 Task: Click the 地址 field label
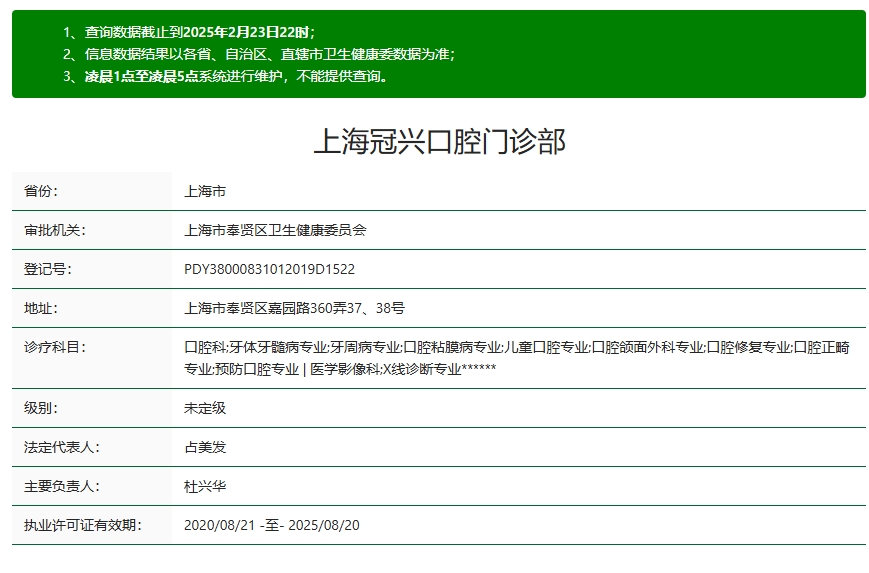pyautogui.click(x=41, y=308)
